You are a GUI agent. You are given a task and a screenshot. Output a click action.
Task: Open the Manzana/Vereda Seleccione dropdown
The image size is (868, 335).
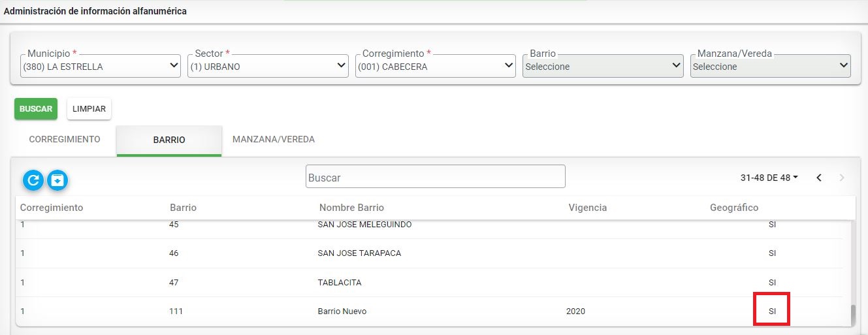pos(771,66)
